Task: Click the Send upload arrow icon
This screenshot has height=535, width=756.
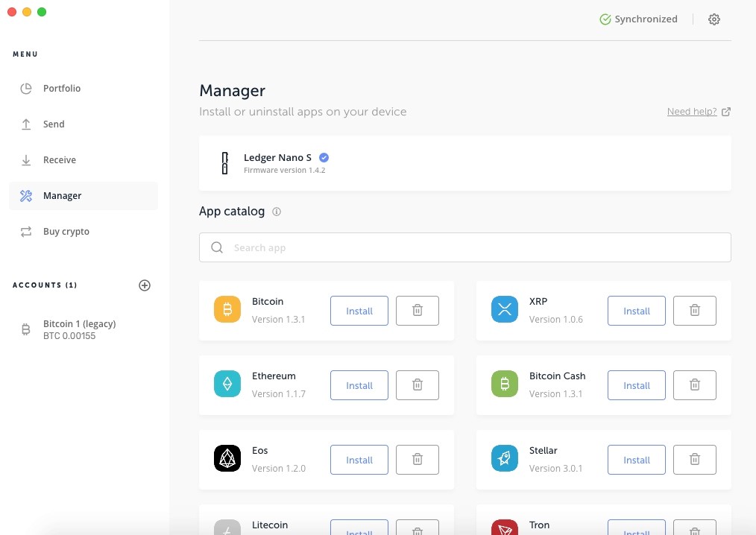Action: click(26, 124)
